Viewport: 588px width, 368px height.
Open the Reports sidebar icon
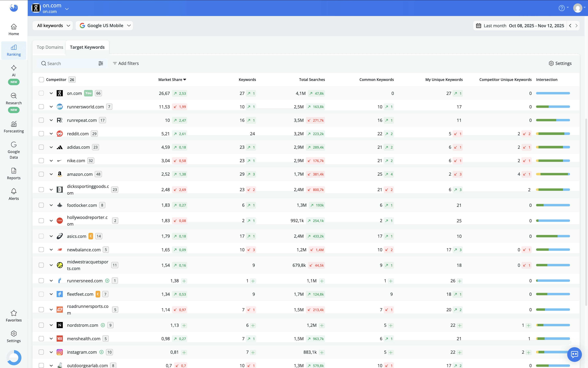click(x=14, y=171)
